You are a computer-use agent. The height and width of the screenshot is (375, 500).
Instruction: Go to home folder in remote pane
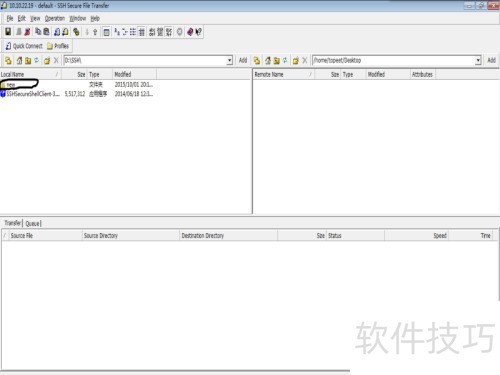(268, 60)
